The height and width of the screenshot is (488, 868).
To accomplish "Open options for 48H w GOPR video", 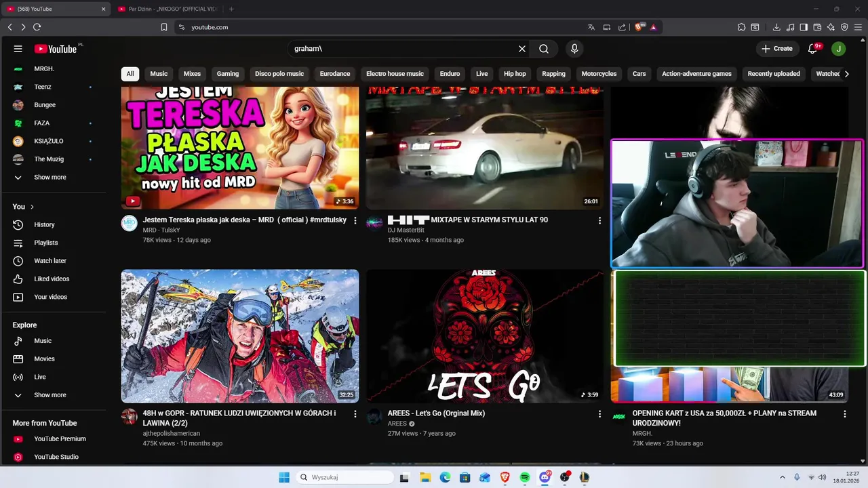I will point(355,413).
